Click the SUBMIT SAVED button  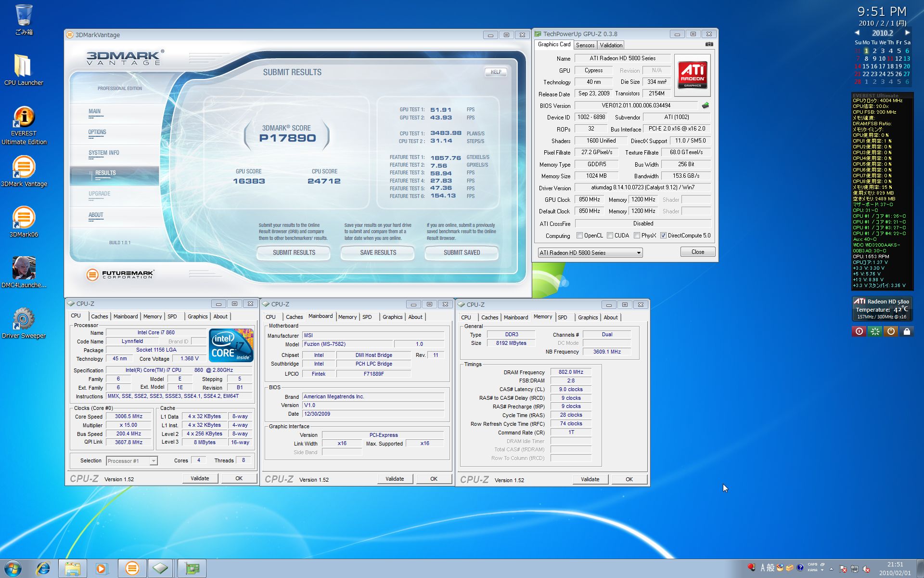462,253
